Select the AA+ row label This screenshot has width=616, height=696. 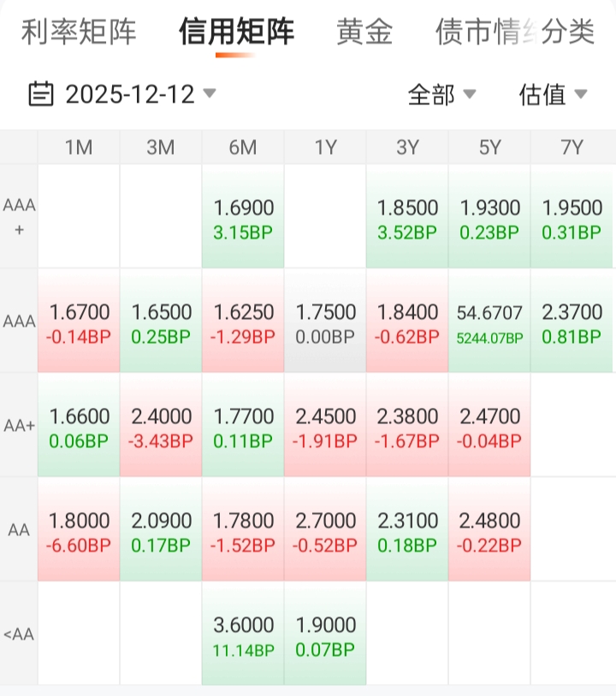coord(19,426)
